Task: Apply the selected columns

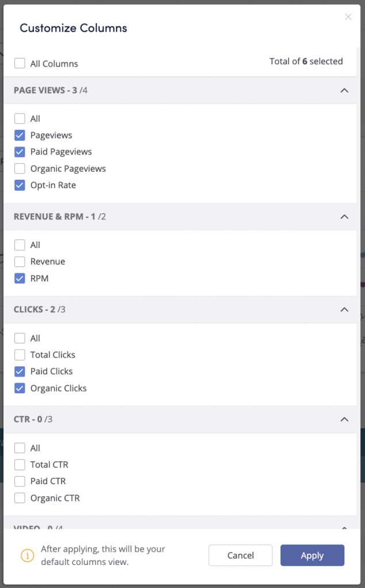Action: click(x=312, y=555)
